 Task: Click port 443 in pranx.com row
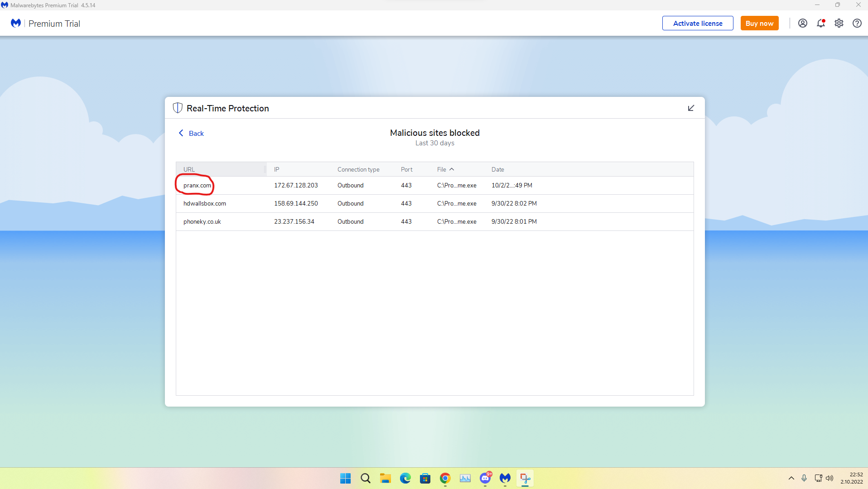(406, 185)
